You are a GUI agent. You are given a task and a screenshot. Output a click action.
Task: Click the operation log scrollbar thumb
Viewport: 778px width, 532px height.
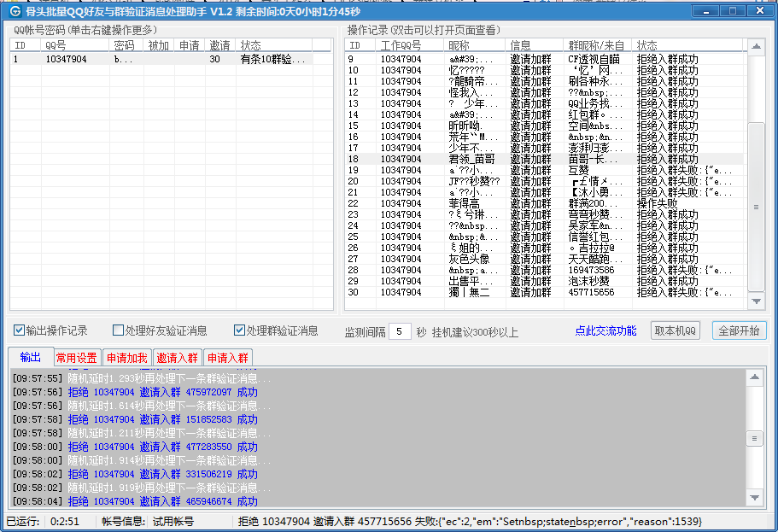coord(756,207)
